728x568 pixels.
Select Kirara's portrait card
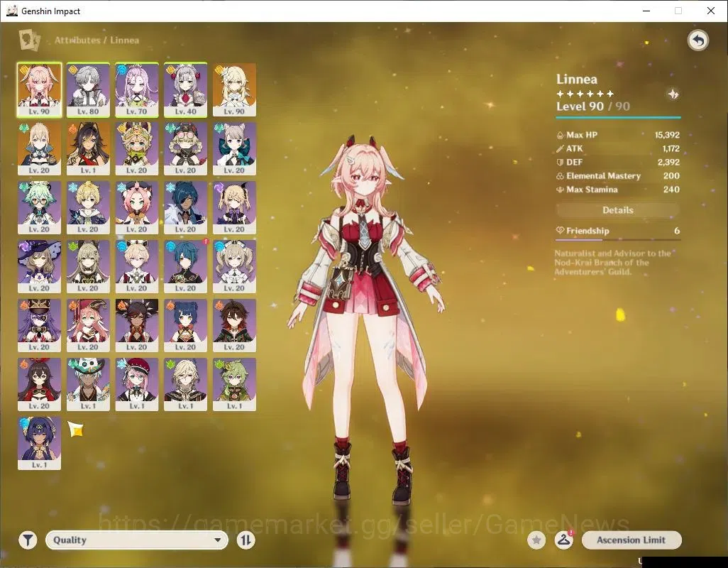[x=88, y=266]
